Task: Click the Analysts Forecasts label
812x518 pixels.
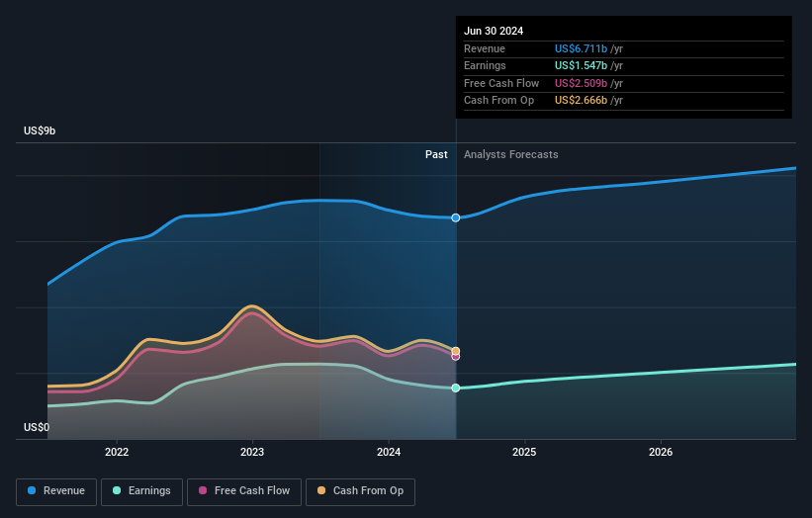Action: (x=510, y=155)
